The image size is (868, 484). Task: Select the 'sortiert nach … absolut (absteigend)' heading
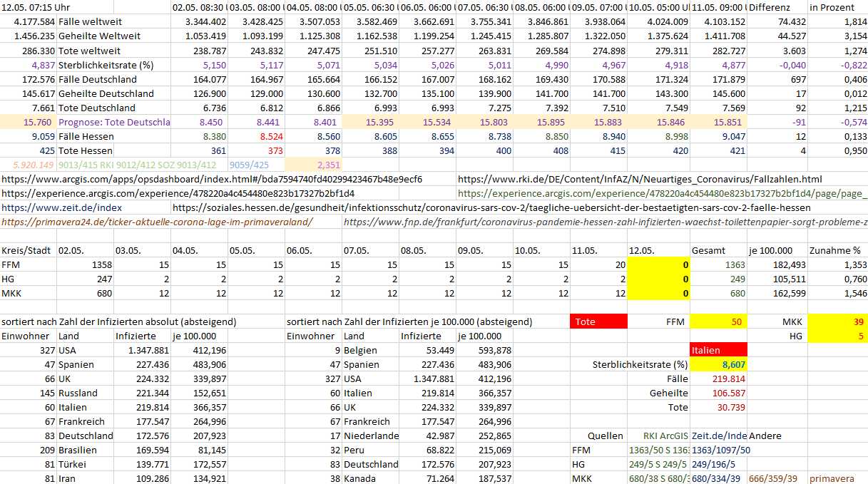coord(118,321)
